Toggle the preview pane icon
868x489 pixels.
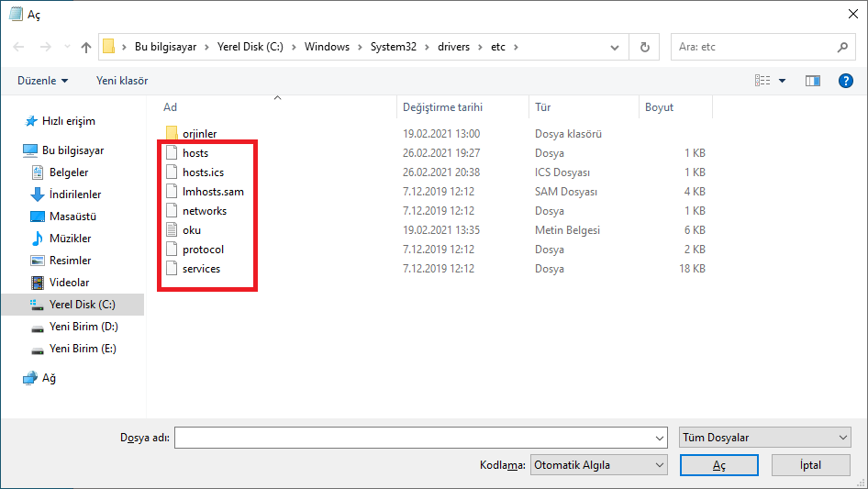pyautogui.click(x=813, y=81)
